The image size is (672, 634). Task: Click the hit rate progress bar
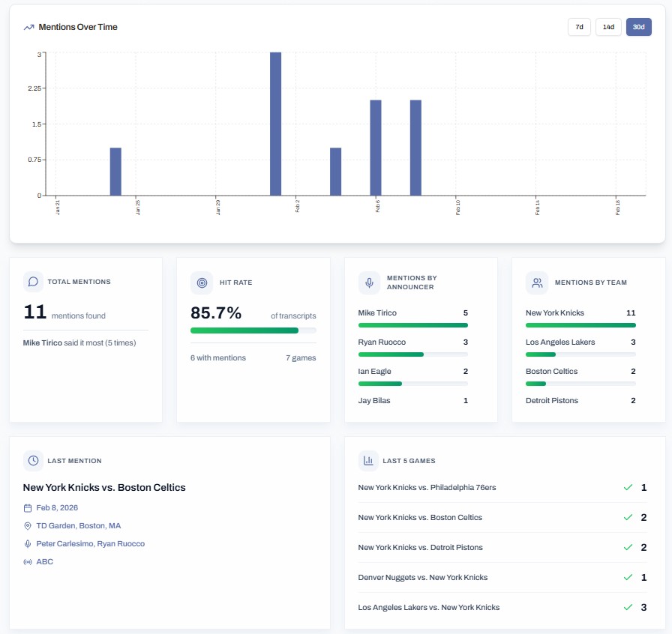[253, 330]
